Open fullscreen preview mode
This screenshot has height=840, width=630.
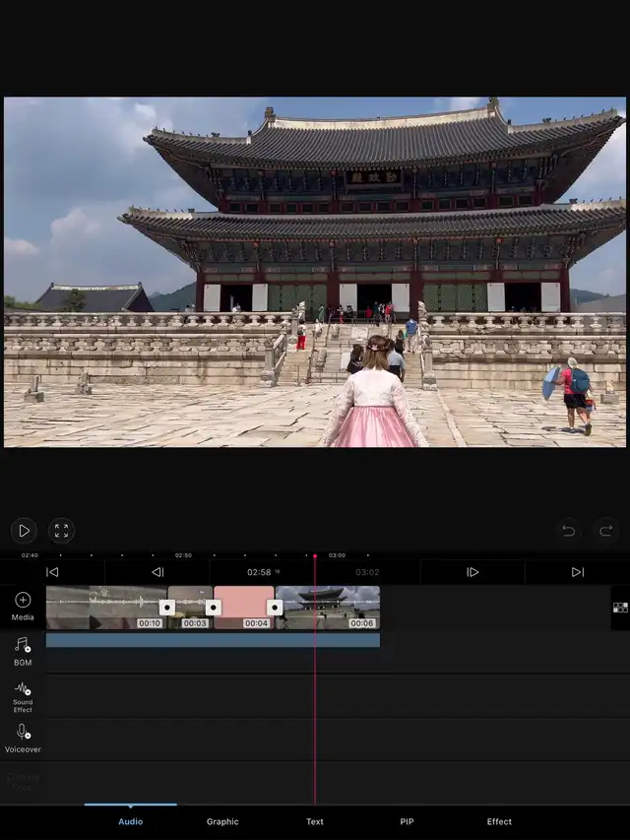pos(61,531)
